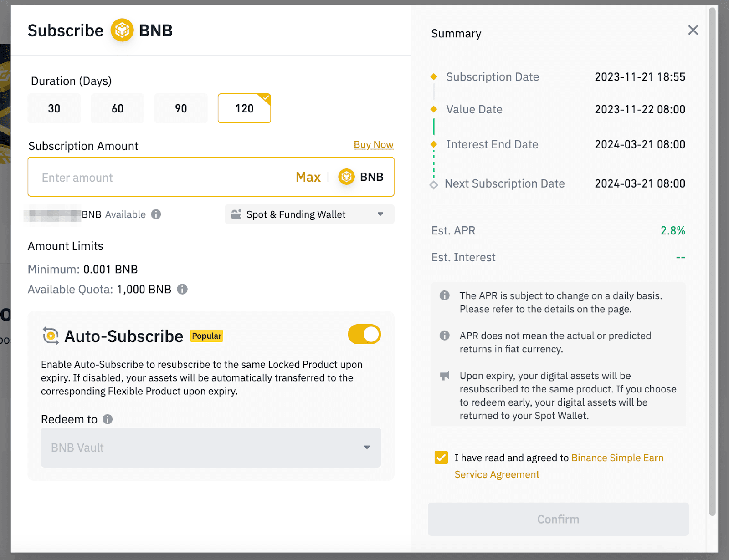Viewport: 729px width, 560px height.
Task: Close the Subscribe dialog with X
Action: [693, 30]
